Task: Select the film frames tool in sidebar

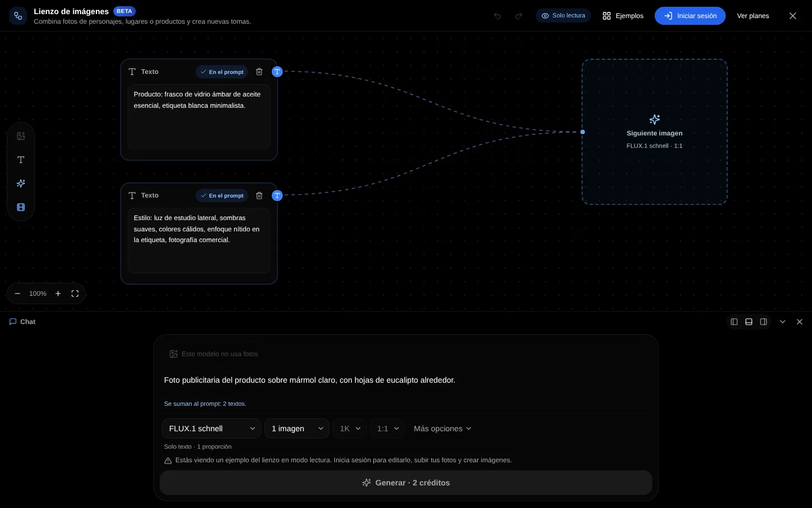Action: click(x=21, y=207)
